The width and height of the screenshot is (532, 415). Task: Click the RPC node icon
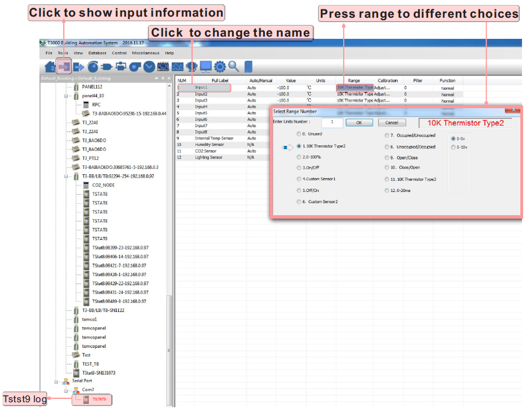click(86, 105)
